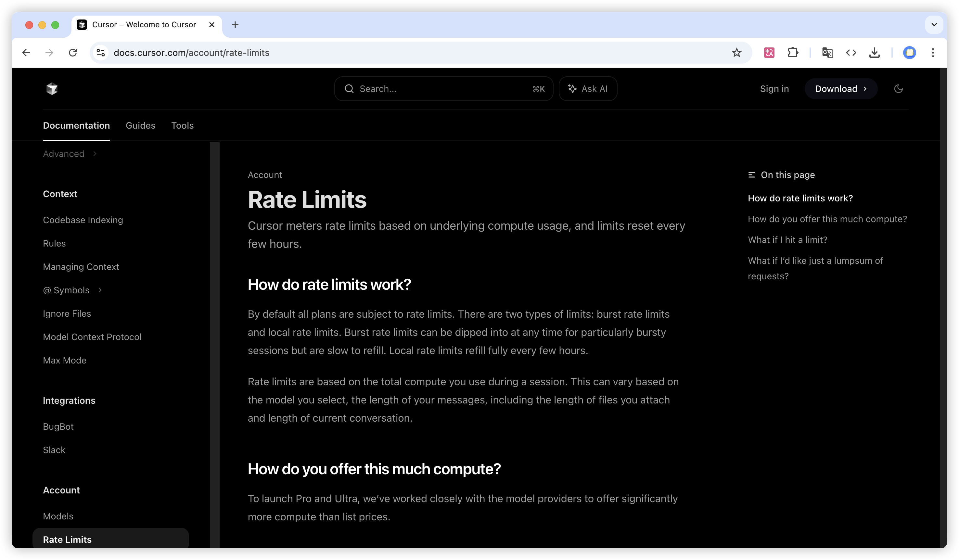Open Models account page

pos(58,516)
